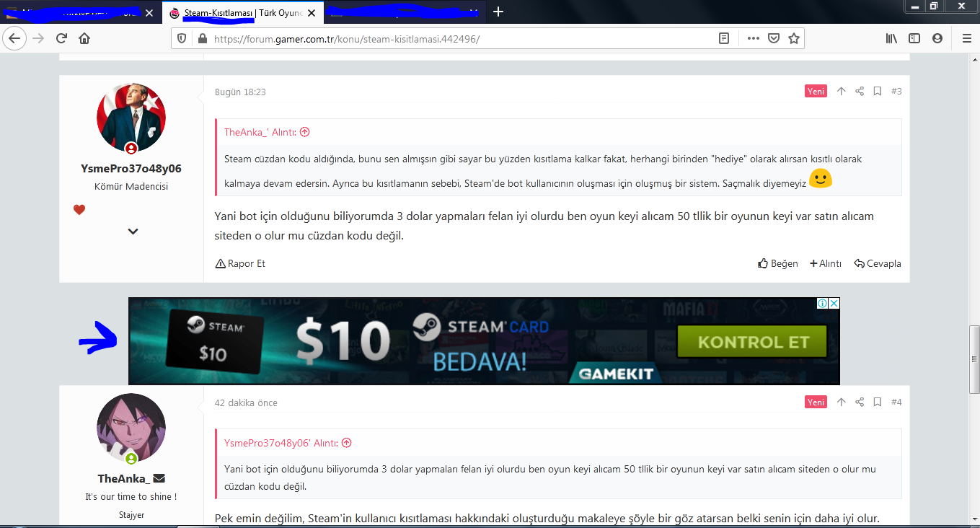Open the browser home page
The image size is (980, 528).
[x=84, y=38]
